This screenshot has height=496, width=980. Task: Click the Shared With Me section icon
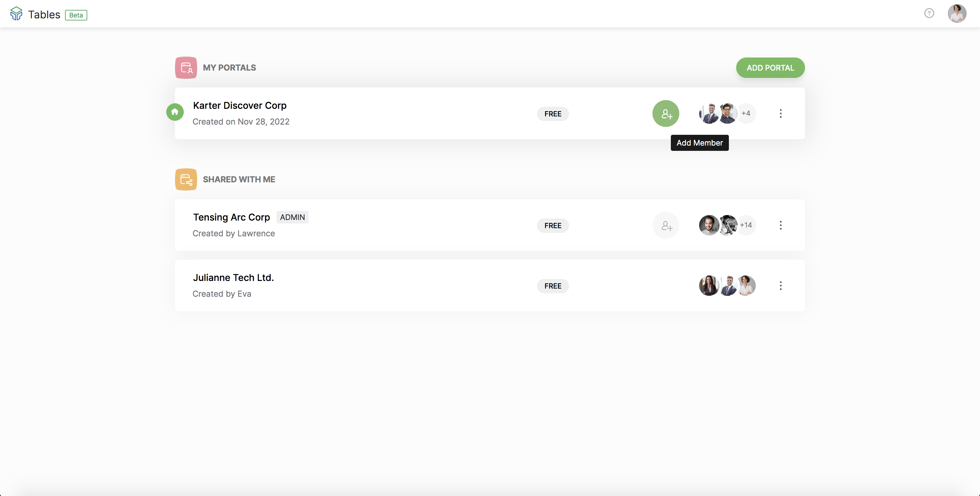point(186,179)
